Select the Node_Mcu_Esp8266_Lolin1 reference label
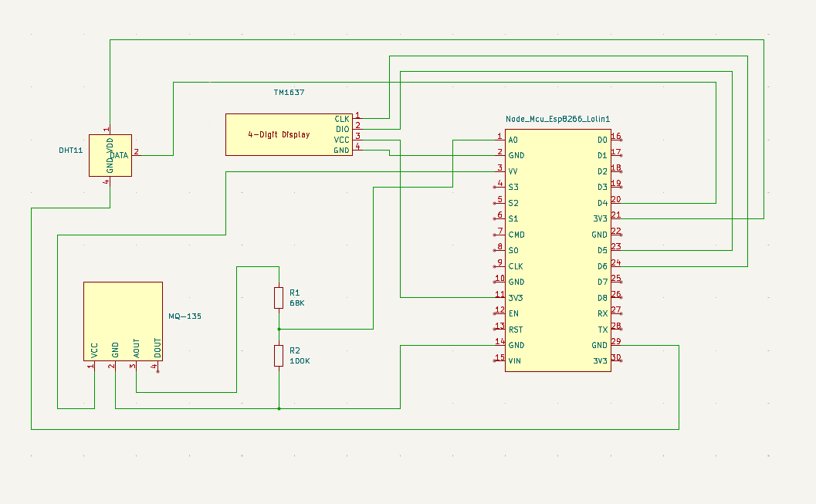This screenshot has width=816, height=504. pyautogui.click(x=557, y=119)
